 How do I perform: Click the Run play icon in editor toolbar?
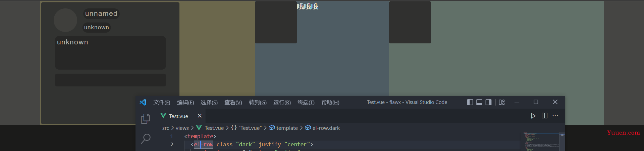pos(533,116)
